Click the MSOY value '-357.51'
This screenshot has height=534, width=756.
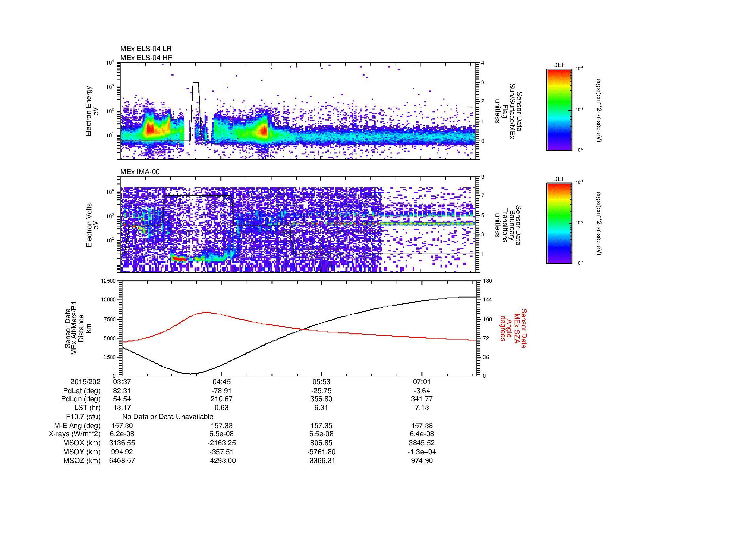point(222,452)
